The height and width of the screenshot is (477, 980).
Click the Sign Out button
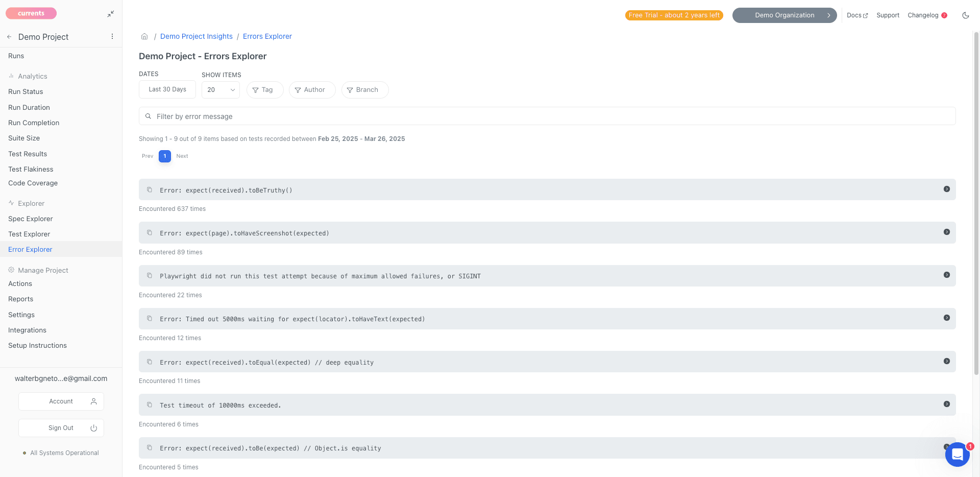tap(61, 428)
